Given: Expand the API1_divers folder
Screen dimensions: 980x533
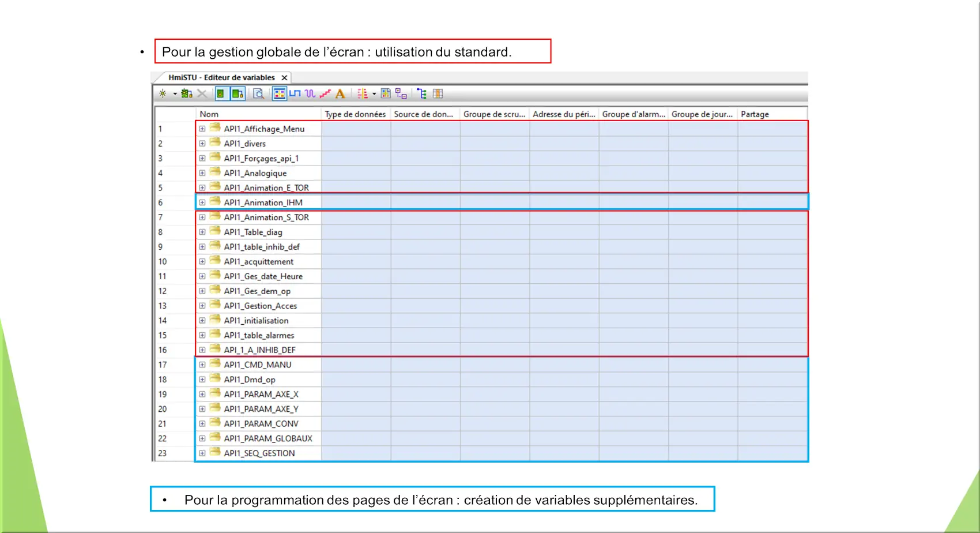Looking at the screenshot, I should 202,144.
